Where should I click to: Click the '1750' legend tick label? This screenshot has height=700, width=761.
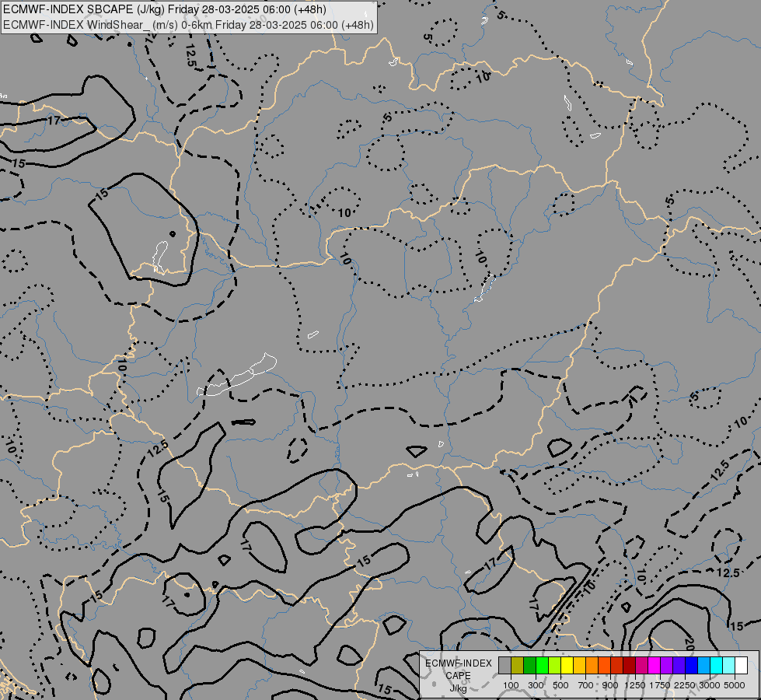pos(660,685)
